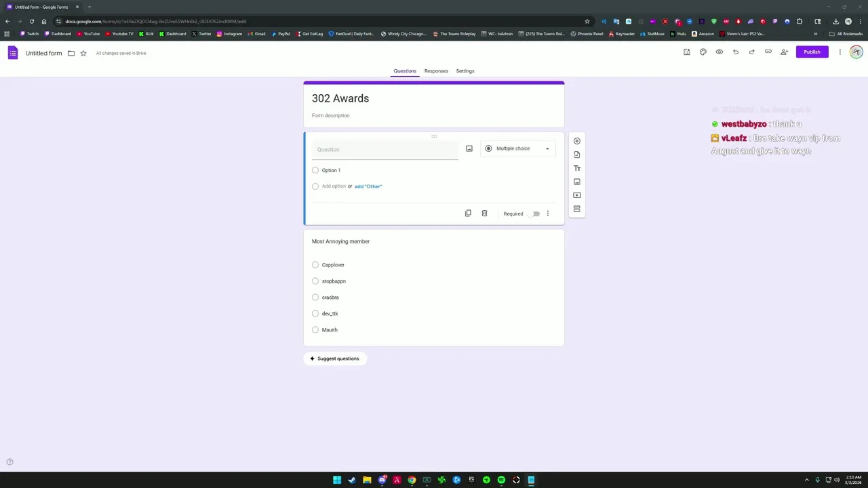This screenshot has height=488, width=868.
Task: Switch to the Responses tab
Action: tap(436, 71)
